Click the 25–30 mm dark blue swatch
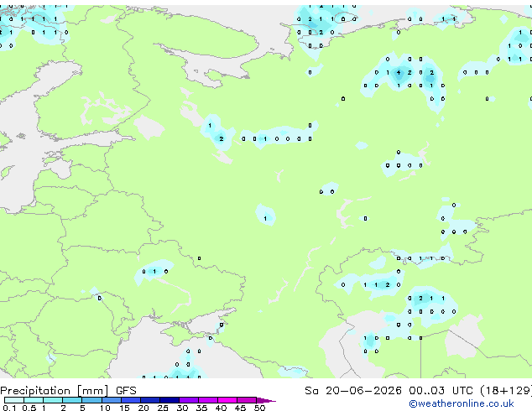 (x=169, y=400)
